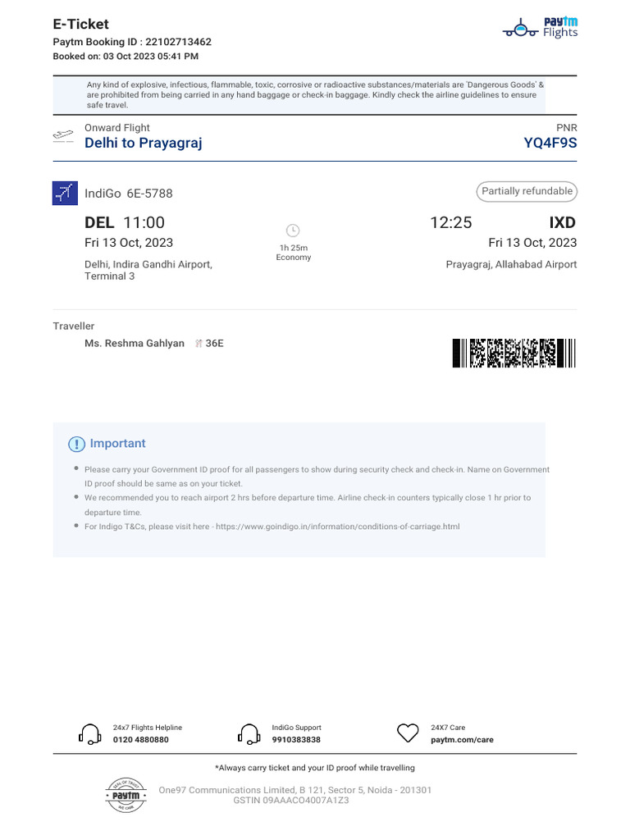Viewport: 630px width, 840px height.
Task: Click the IndiGo Support headset icon
Action: pos(249,733)
